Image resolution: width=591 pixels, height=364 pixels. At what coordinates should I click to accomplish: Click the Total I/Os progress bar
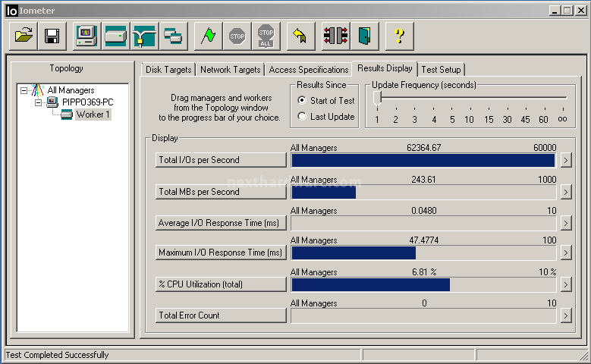(x=423, y=160)
